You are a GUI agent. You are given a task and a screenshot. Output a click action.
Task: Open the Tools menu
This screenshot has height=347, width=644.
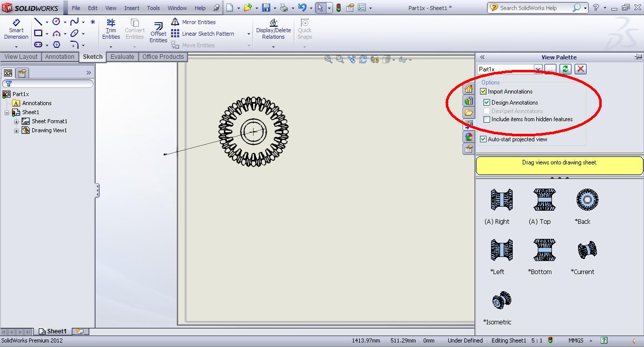153,8
